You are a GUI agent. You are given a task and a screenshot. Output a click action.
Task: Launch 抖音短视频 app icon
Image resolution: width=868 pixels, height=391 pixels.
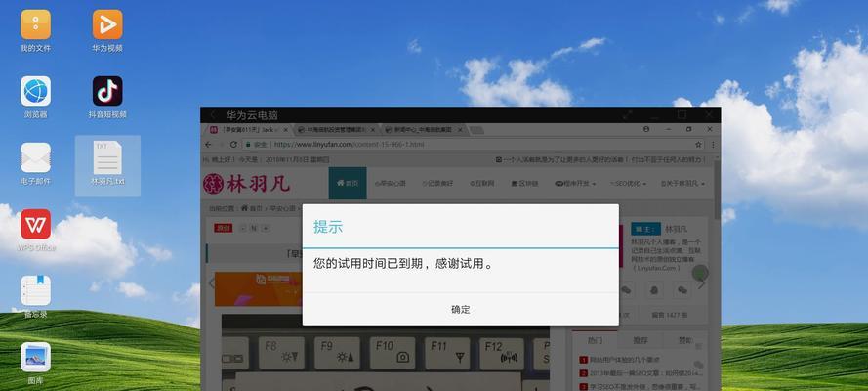pos(107,98)
